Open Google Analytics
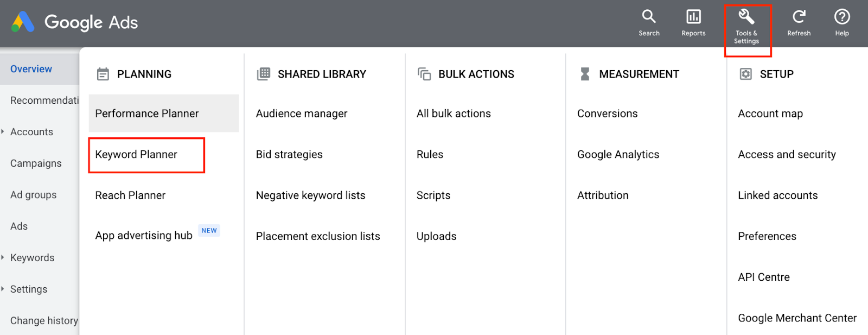The width and height of the screenshot is (868, 335). coord(618,155)
